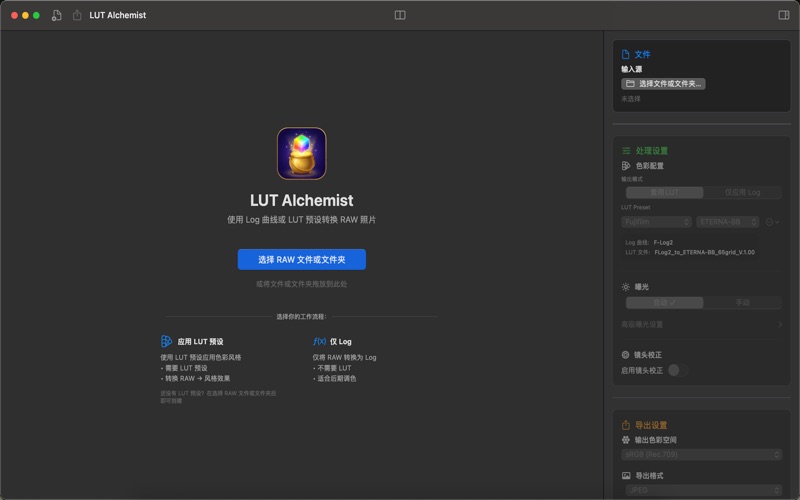The width and height of the screenshot is (800, 500).
Task: Click the sun icon beside 曝光
Action: click(626, 287)
